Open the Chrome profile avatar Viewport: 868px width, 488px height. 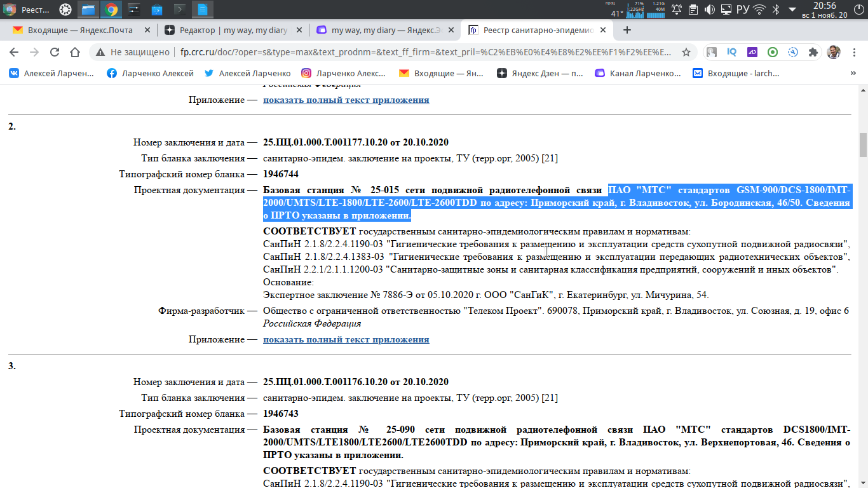pos(834,52)
